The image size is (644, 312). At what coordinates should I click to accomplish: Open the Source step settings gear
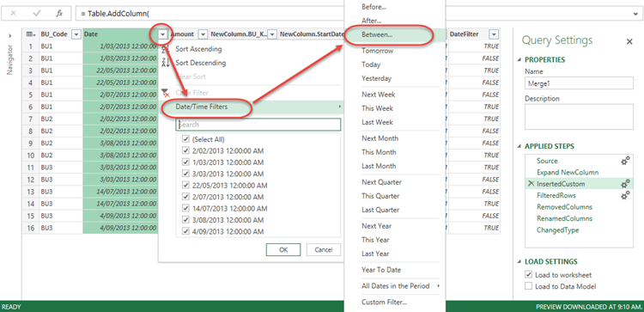coord(625,161)
